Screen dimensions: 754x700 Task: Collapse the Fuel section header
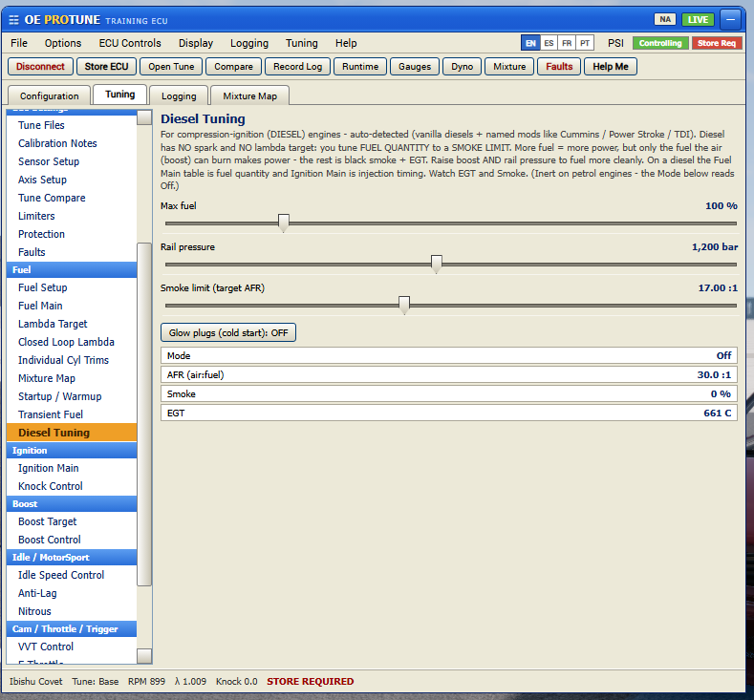(x=72, y=269)
